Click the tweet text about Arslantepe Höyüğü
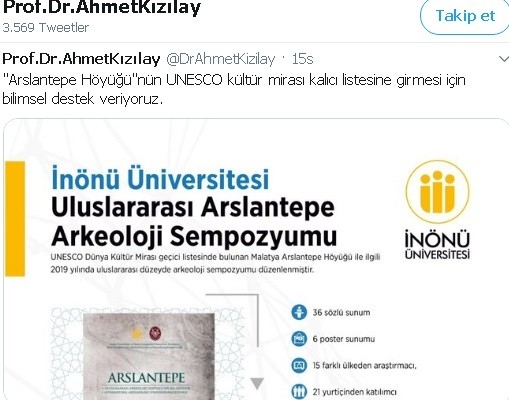Image resolution: width=509 pixels, height=400 pixels. (x=234, y=89)
